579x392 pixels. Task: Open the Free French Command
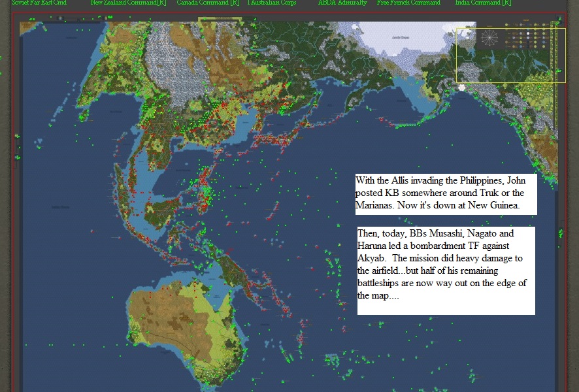coord(409,3)
